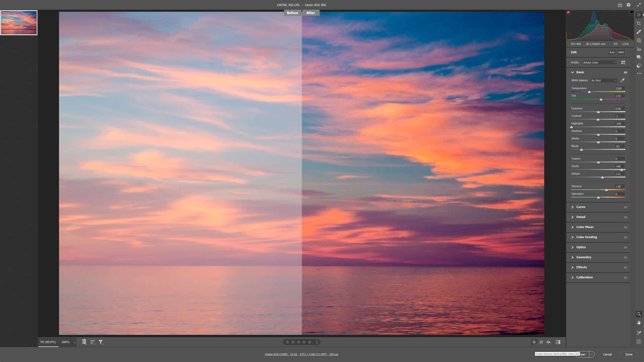Pick the White Balance eyedropper
The width and height of the screenshot is (644, 362).
[622, 80]
